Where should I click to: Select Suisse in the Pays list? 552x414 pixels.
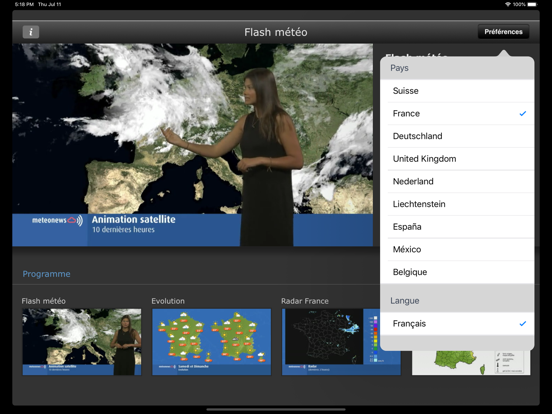click(457, 91)
